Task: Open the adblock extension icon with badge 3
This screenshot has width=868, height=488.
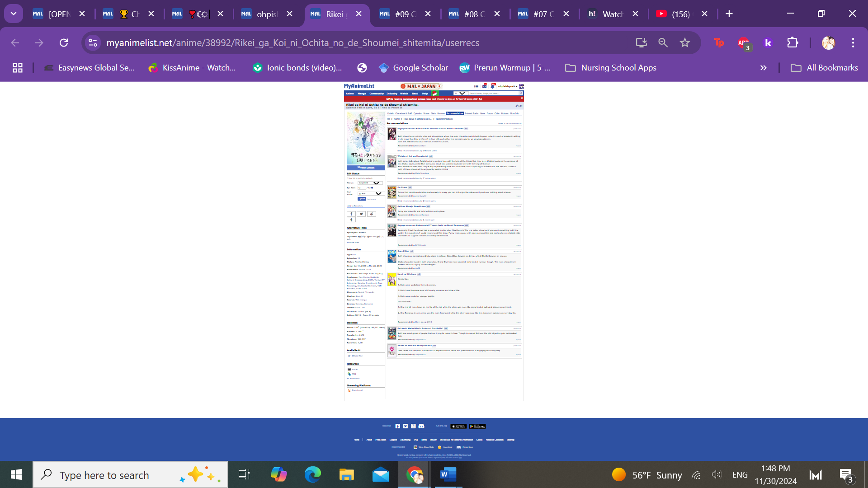Action: (744, 43)
